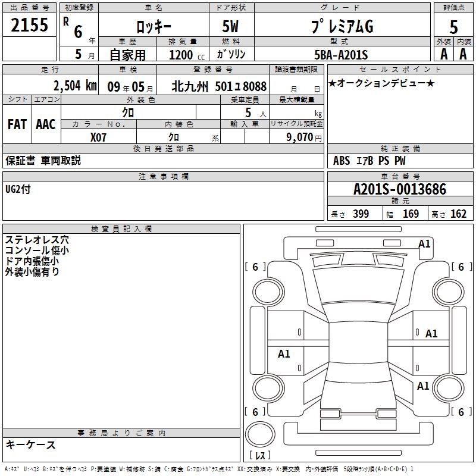Click the air conditioner value AAC
Screen dimensions: 476x476
(46, 124)
